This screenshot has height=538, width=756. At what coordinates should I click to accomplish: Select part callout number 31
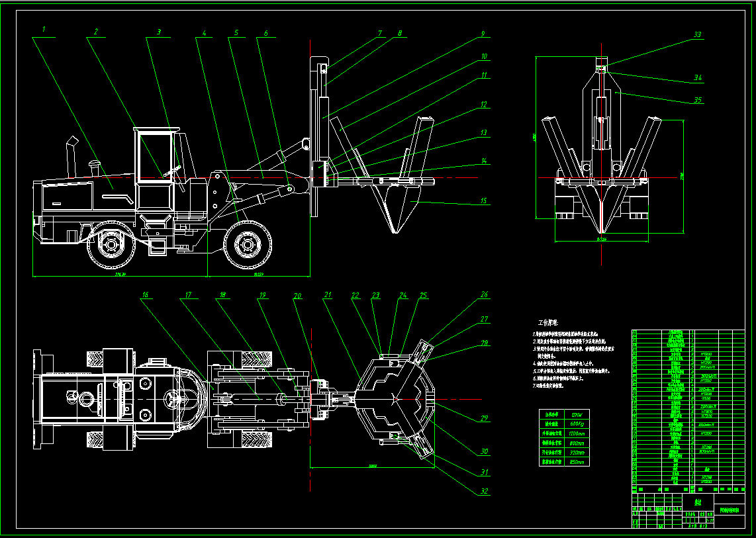pyautogui.click(x=484, y=472)
